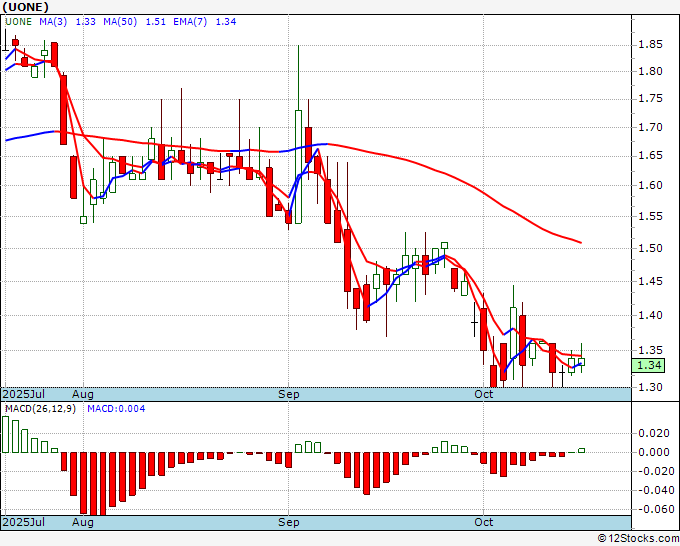Click the (UONE) chart title
Image resolution: width=680 pixels, height=546 pixels.
(x=25, y=7)
